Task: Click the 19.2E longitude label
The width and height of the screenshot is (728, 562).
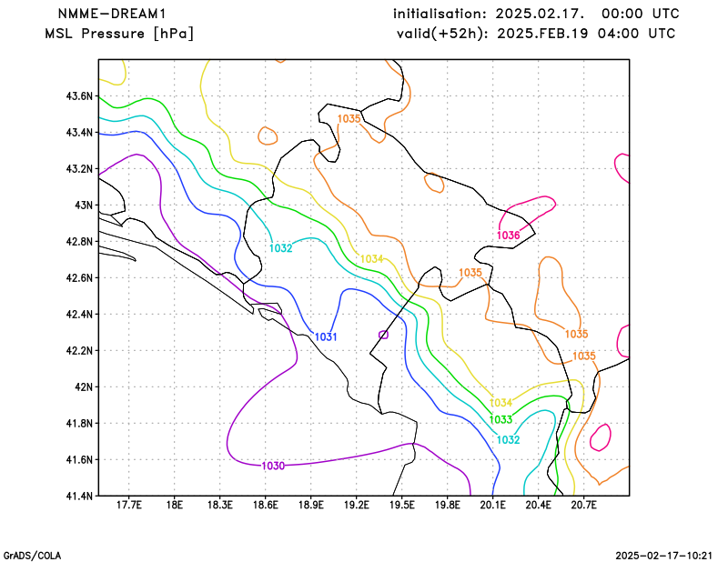Action: 356,505
